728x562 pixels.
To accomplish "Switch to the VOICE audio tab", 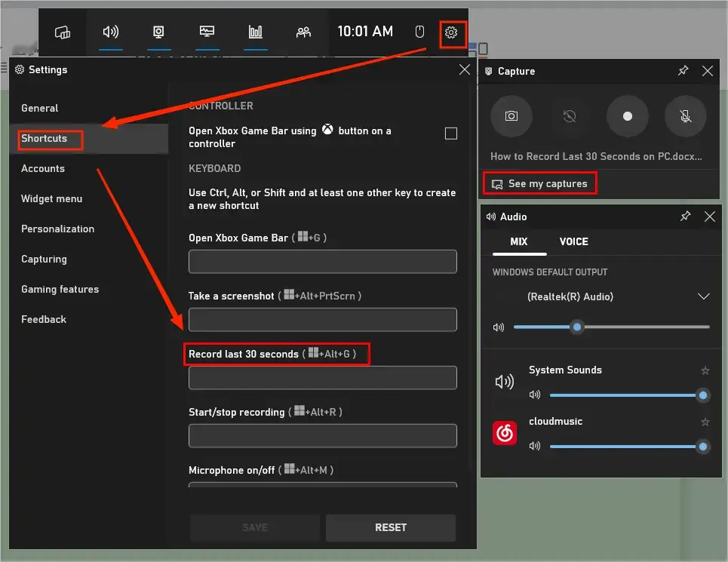I will point(574,242).
